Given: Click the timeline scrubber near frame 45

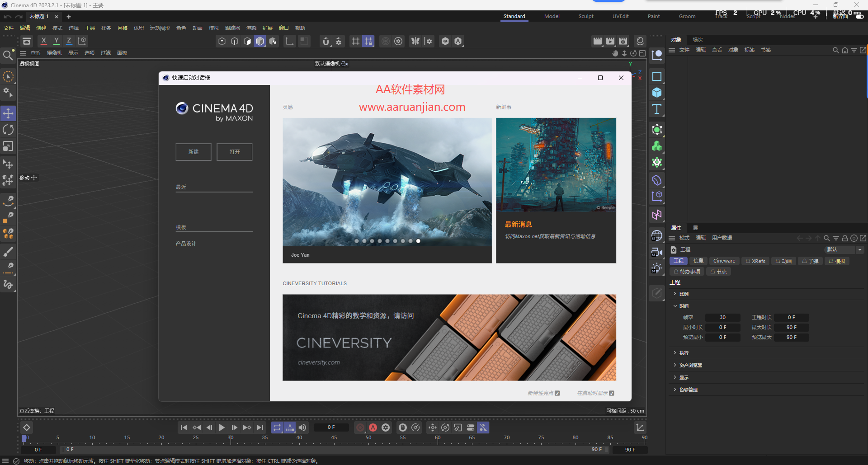Looking at the screenshot, I should coord(334,437).
